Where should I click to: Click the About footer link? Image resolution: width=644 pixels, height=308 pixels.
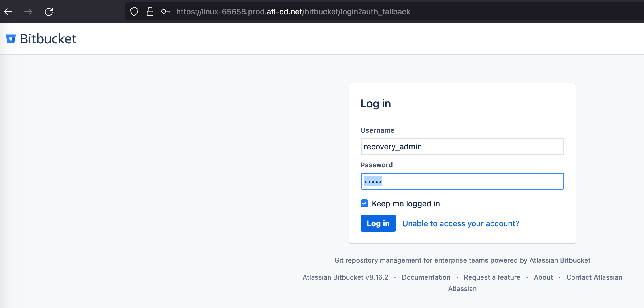click(543, 277)
